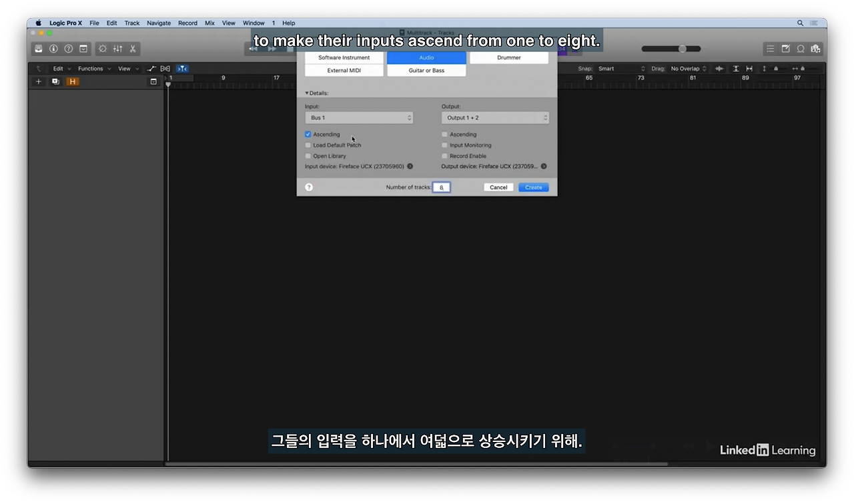Open the Media Browser button
Image resolution: width=854 pixels, height=504 pixels.
pos(815,49)
